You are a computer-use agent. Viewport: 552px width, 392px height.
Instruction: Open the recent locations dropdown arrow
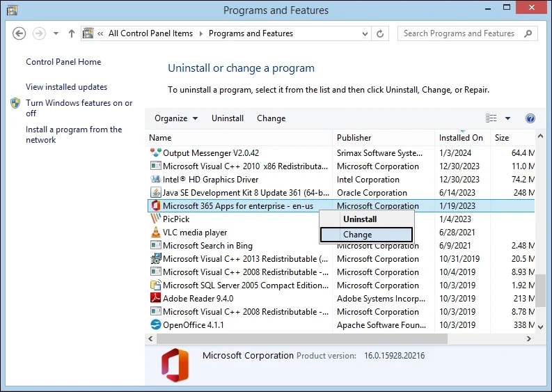click(56, 33)
